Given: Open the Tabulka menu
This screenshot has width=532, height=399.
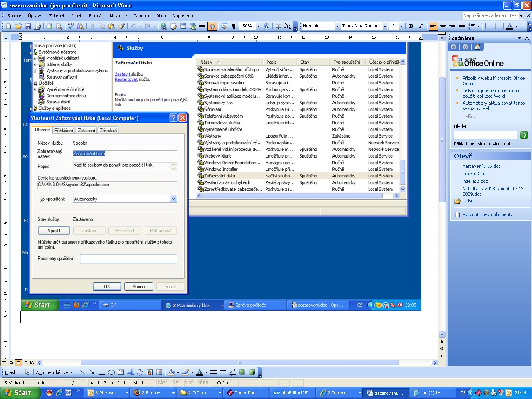Looking at the screenshot, I should coord(141,16).
